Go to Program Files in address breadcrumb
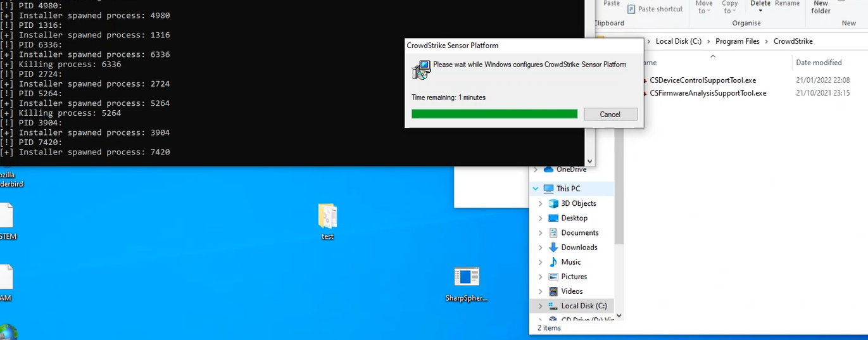The width and height of the screenshot is (868, 340). (x=738, y=41)
